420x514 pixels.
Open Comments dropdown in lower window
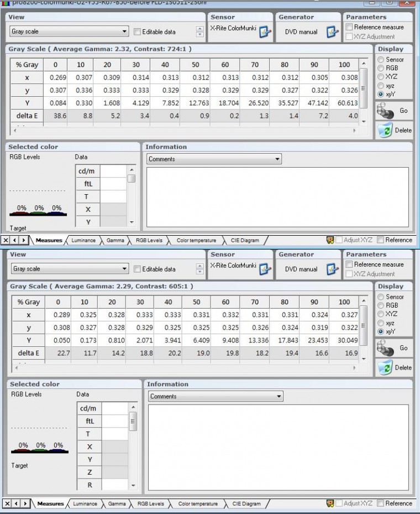[216, 396]
